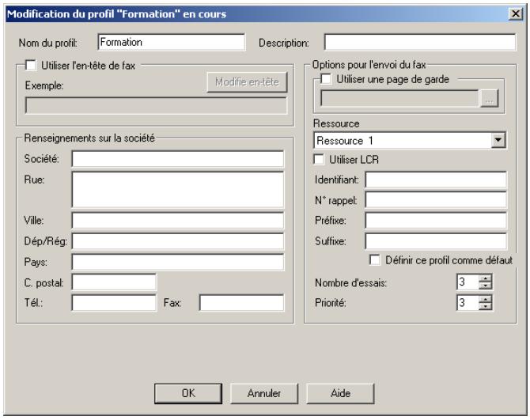Toggle the 'Utiliser LCR' checkbox
Screen dimensions: 530x420
pyautogui.click(x=320, y=160)
